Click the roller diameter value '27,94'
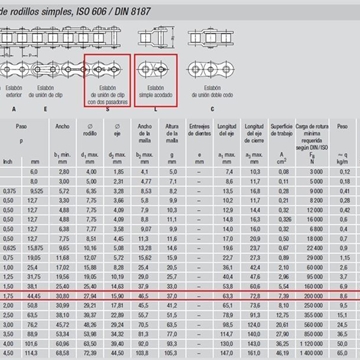This screenshot has height=360, width=360. [90, 296]
